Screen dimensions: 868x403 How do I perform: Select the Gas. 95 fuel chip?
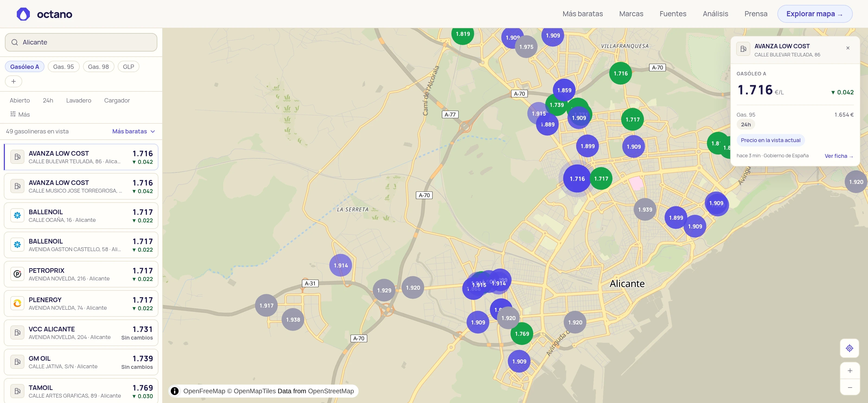point(63,66)
